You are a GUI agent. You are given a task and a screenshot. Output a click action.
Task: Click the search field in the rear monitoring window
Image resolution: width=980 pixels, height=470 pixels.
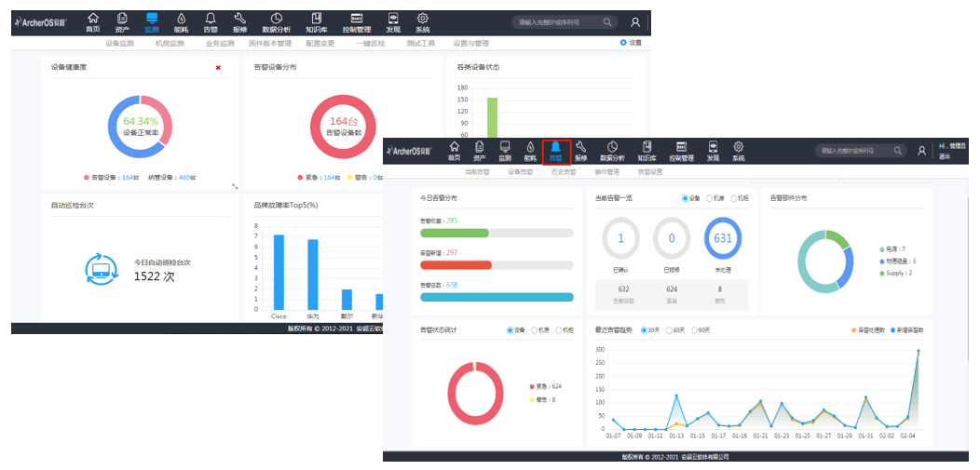click(557, 21)
